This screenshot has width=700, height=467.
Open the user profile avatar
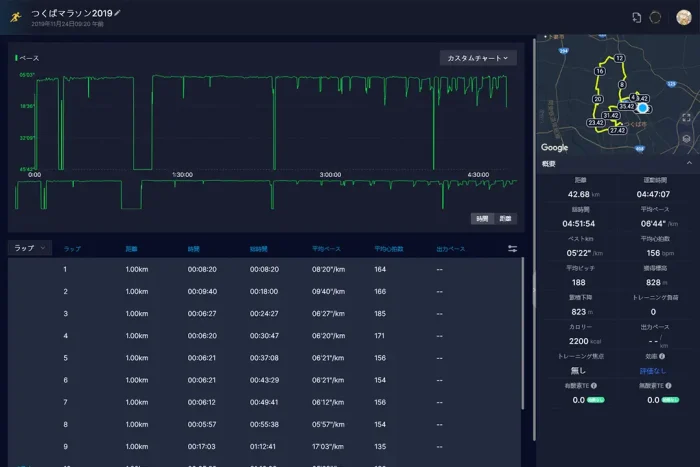[x=683, y=17]
